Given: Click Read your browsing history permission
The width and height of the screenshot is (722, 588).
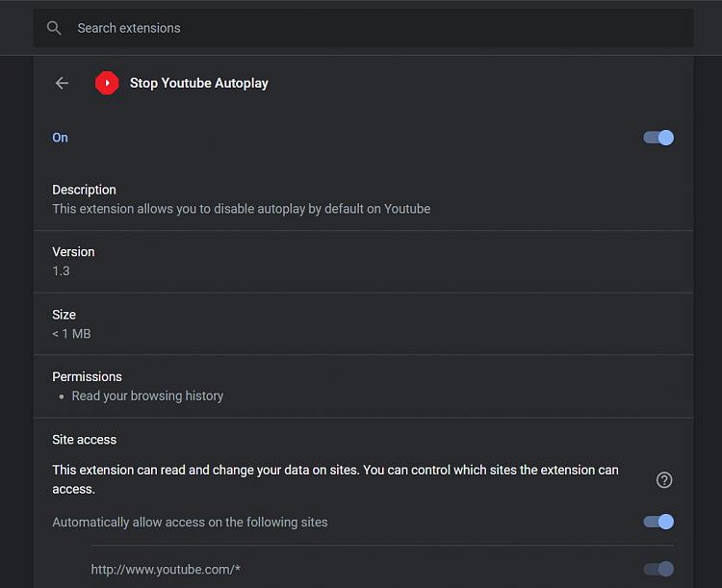Looking at the screenshot, I should 147,396.
